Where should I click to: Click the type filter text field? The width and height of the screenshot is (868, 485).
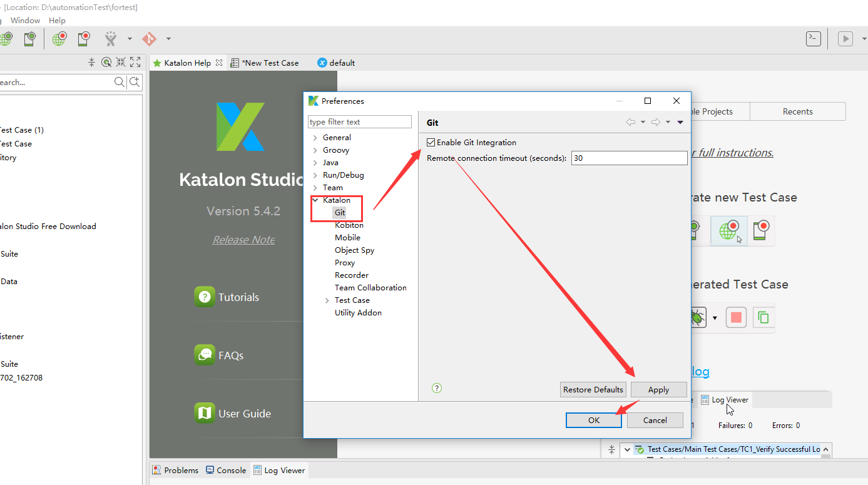(360, 121)
